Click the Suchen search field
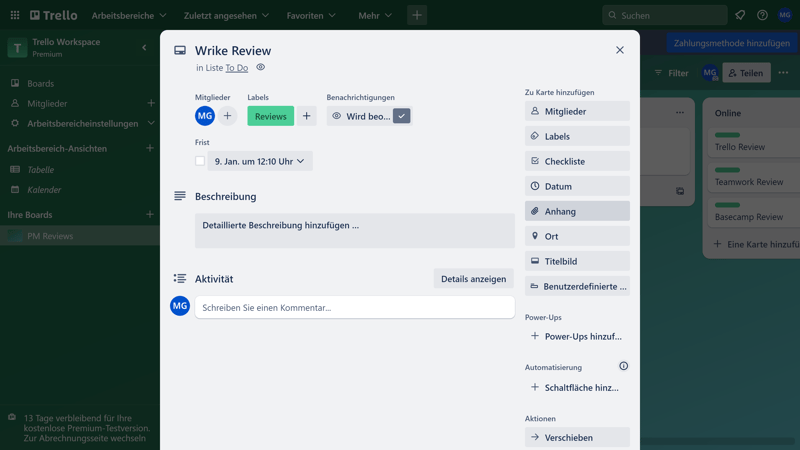 (665, 15)
